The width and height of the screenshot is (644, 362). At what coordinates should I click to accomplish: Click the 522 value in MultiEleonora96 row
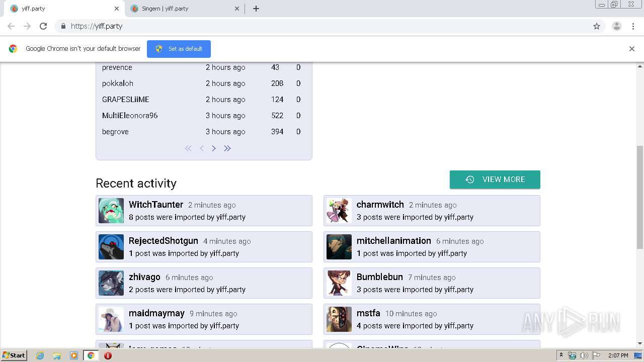(x=277, y=116)
